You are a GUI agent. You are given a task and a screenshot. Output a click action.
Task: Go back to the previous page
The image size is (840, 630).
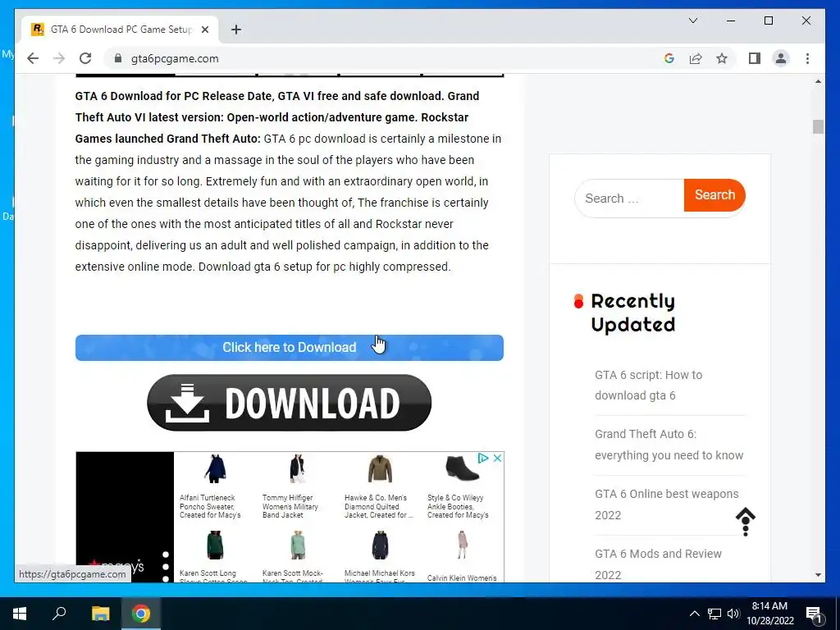(33, 58)
